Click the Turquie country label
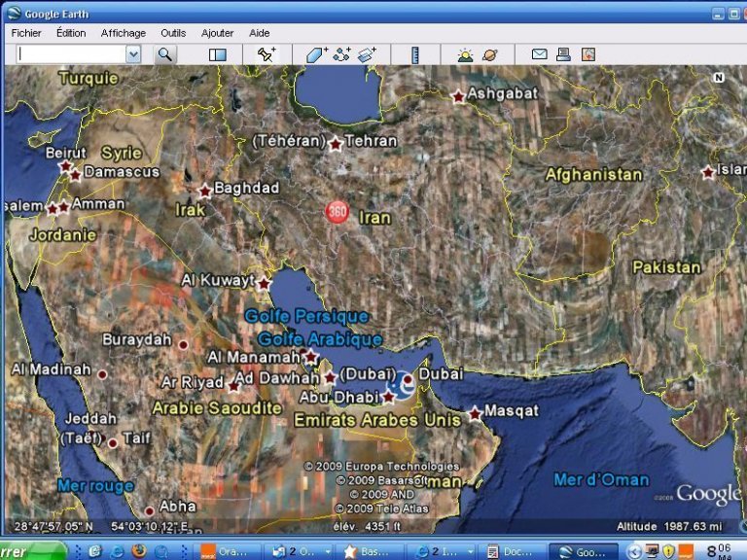 coord(89,78)
